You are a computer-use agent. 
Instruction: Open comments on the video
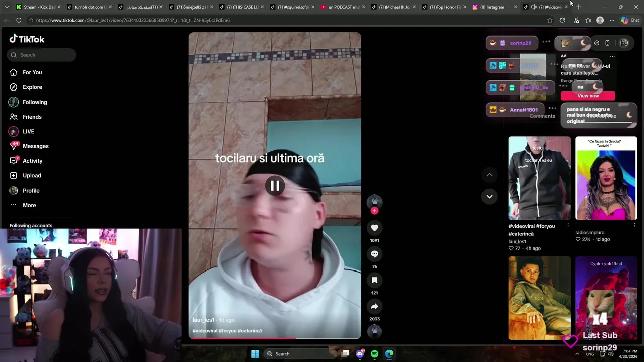click(374, 254)
